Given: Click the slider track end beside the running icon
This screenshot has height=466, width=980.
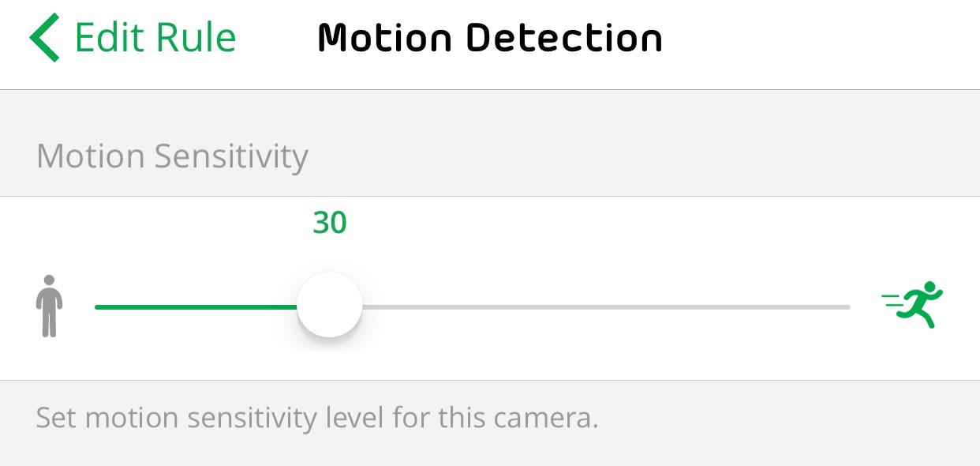Looking at the screenshot, I should (x=843, y=306).
